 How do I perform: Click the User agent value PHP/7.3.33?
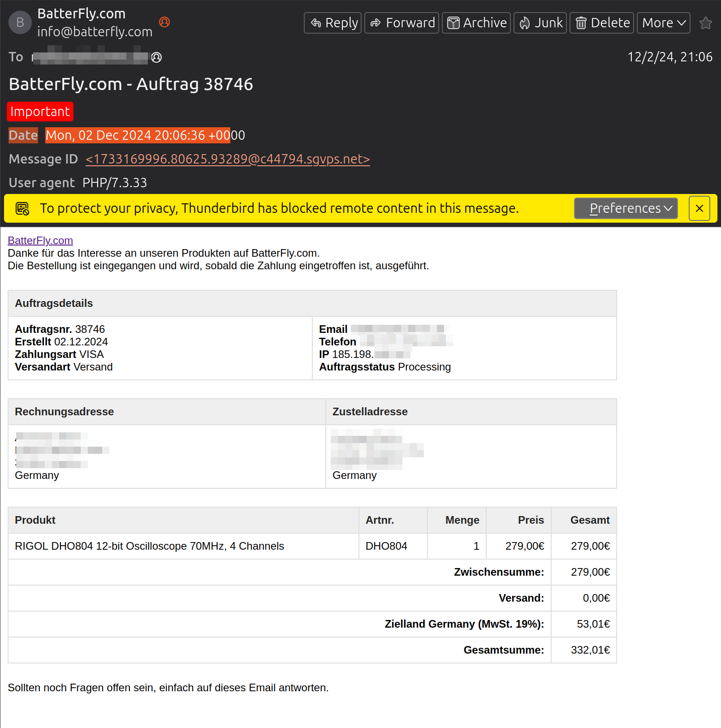(115, 183)
